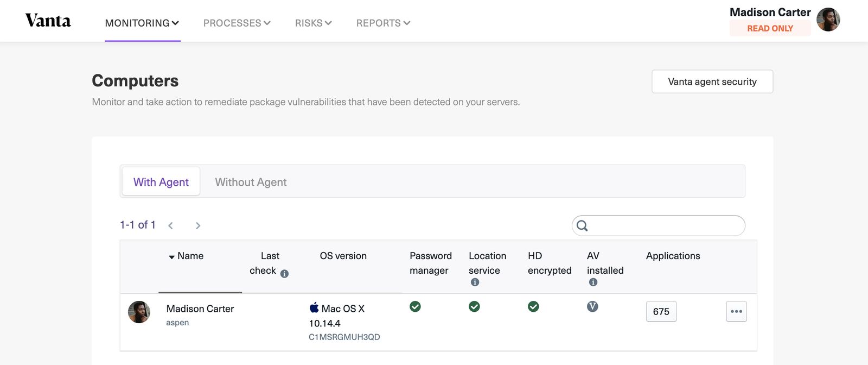Screen dimensions: 868x365
Task: Click the Vanta agent security button
Action: coord(712,81)
